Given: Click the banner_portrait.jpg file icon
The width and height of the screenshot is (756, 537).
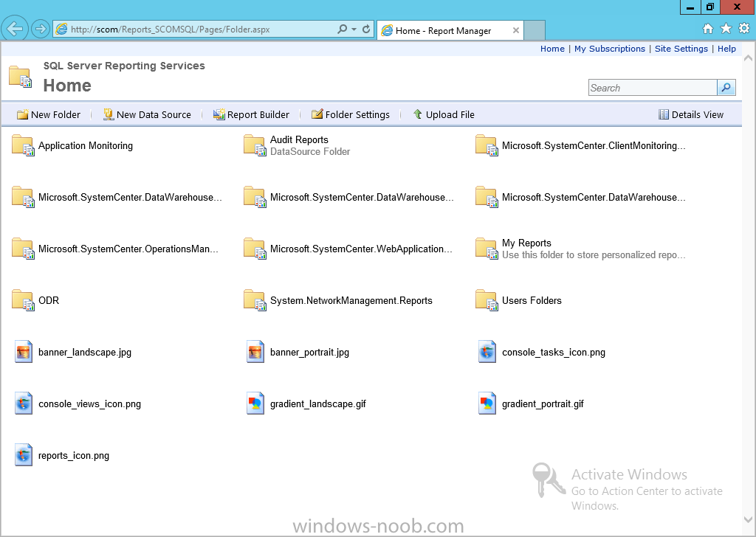Looking at the screenshot, I should click(255, 352).
